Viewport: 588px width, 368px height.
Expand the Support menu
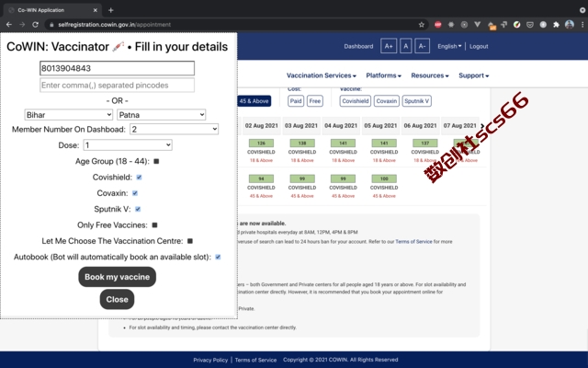coord(474,75)
